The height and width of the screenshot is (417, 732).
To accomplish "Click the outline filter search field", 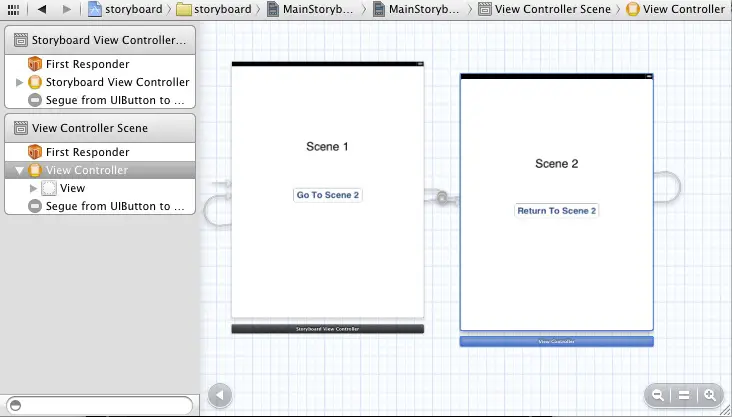I will click(x=100, y=405).
